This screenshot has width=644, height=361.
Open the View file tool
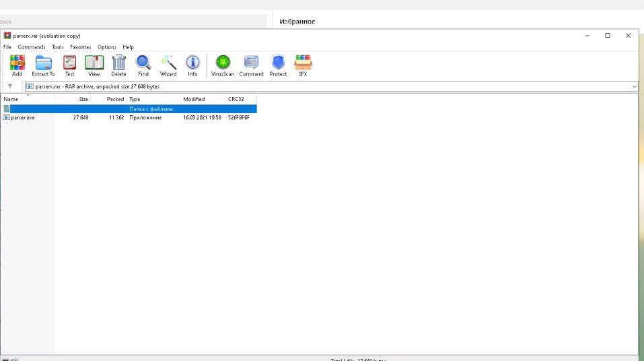point(94,65)
